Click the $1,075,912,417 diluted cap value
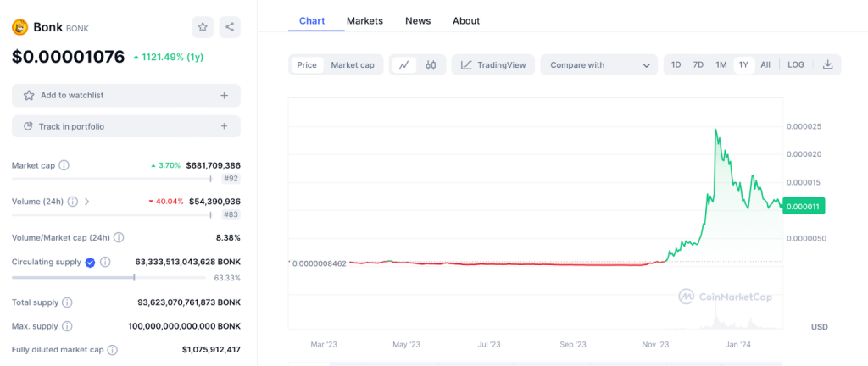The width and height of the screenshot is (868, 366). tap(211, 350)
